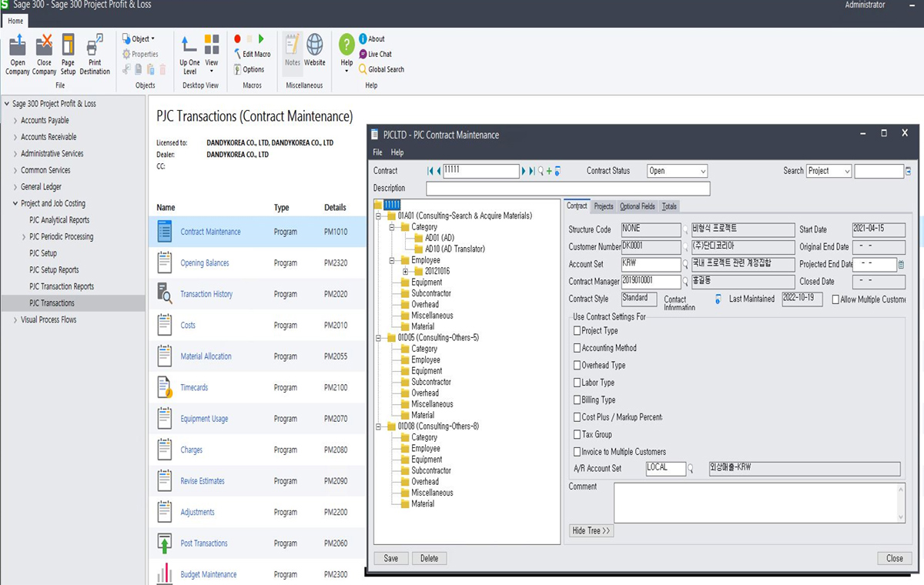
Task: Click the About info icon
Action: pos(363,38)
